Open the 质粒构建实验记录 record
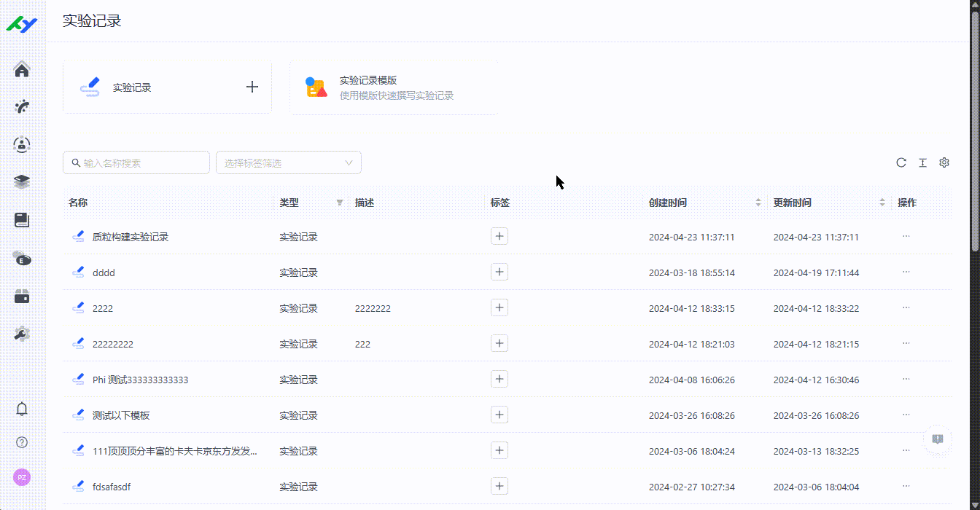980x510 pixels. point(130,237)
